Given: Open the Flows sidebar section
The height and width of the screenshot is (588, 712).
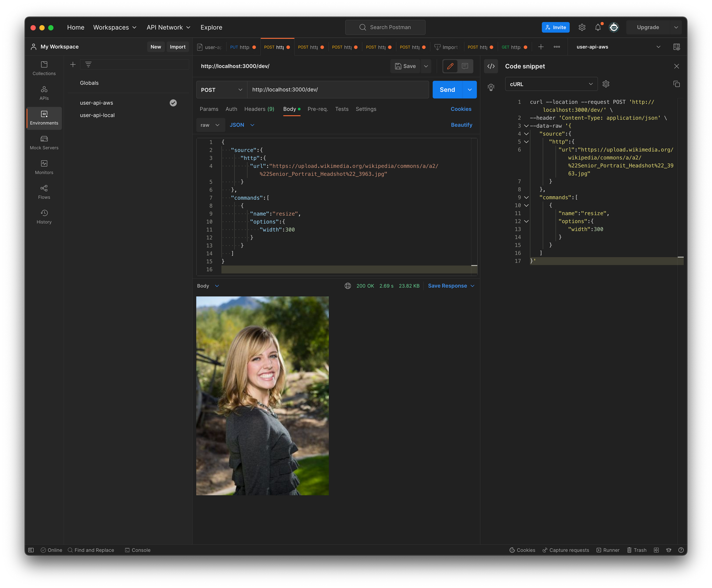Looking at the screenshot, I should [x=44, y=192].
